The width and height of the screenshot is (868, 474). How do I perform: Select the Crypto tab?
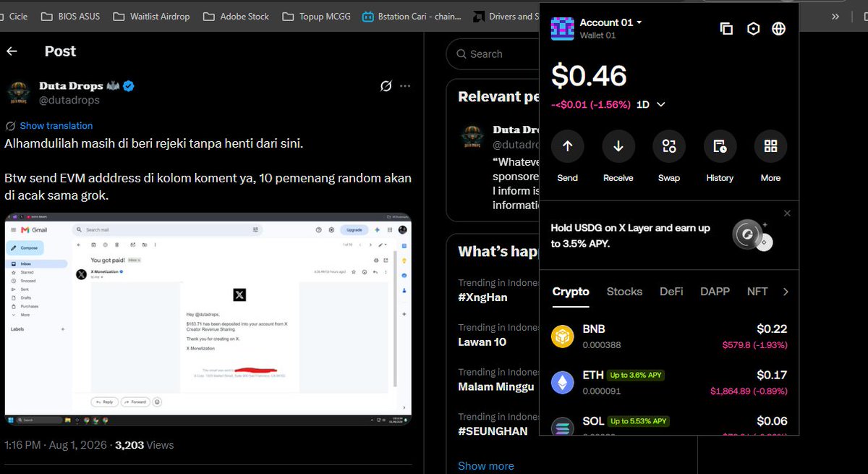click(x=571, y=292)
